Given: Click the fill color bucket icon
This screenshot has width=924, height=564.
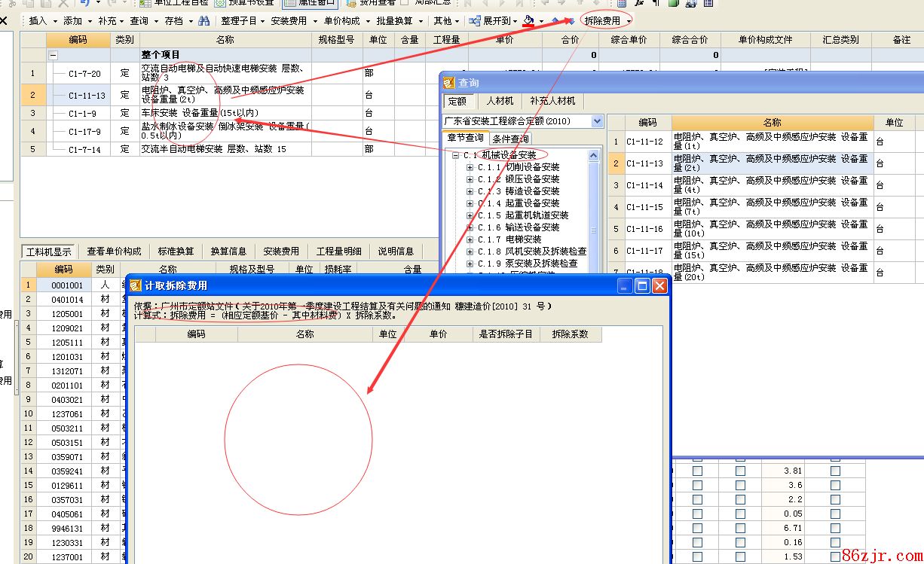Looking at the screenshot, I should pyautogui.click(x=529, y=21).
